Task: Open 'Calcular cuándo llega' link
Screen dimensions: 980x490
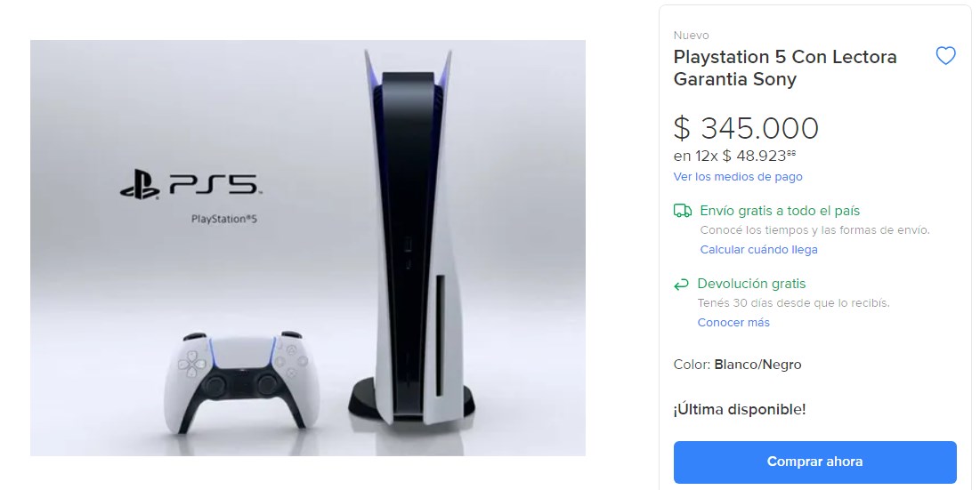Action: click(x=758, y=250)
